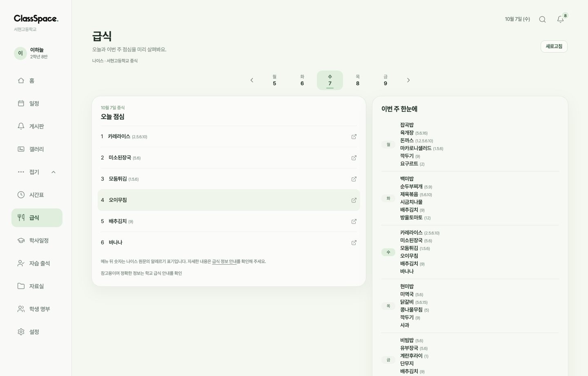The width and height of the screenshot is (588, 376).
Task: Open external link icon for 배추김치 row
Action: click(x=354, y=221)
